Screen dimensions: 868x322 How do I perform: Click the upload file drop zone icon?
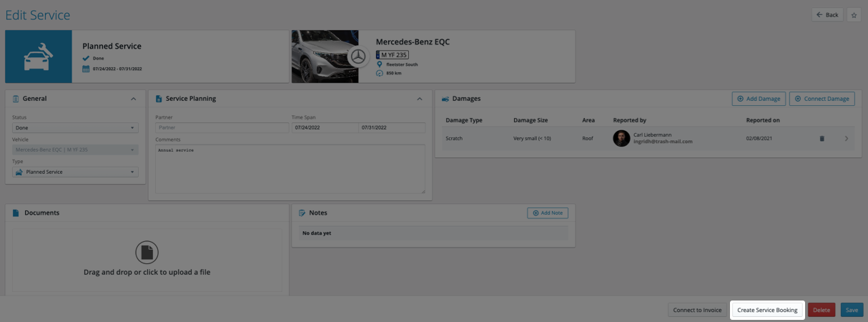[x=147, y=252]
